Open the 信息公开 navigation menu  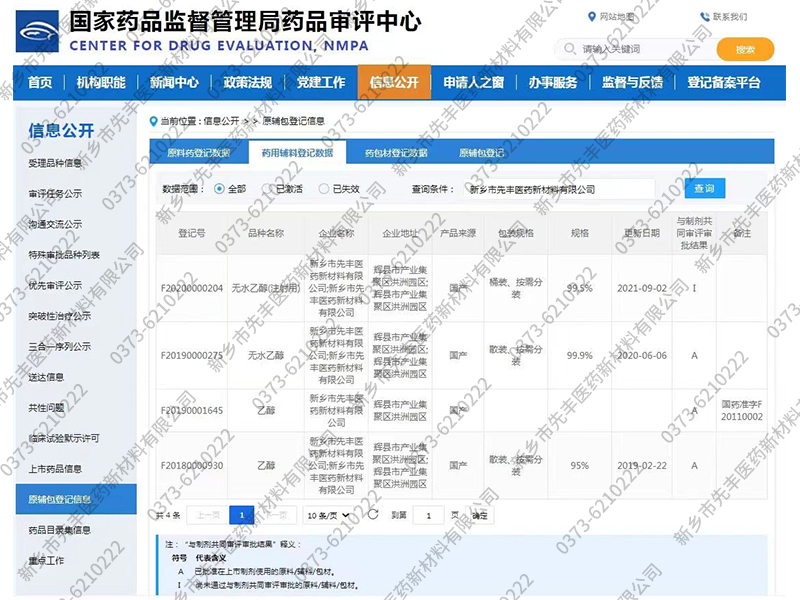click(x=394, y=83)
